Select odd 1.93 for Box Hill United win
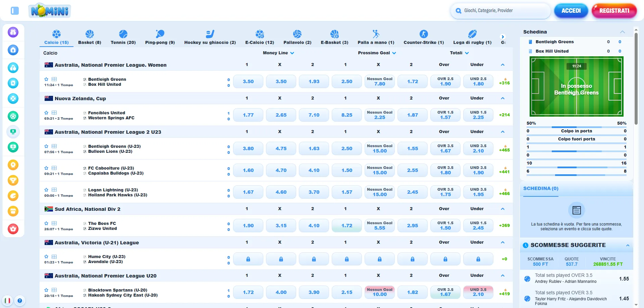The width and height of the screenshot is (644, 308). [314, 81]
